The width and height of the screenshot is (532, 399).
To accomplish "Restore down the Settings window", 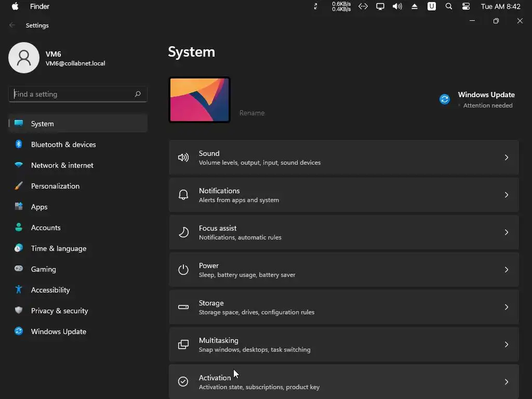I will click(x=496, y=21).
